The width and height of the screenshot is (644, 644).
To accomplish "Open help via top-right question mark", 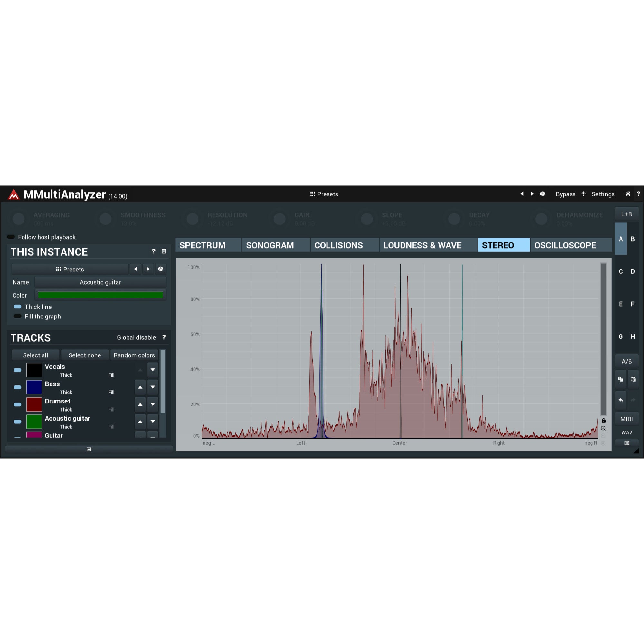I will tap(638, 194).
